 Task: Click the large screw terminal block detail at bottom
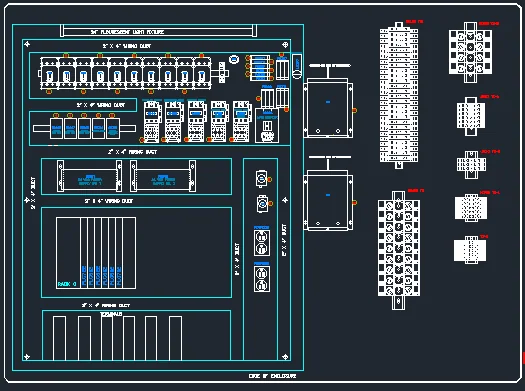tap(398, 250)
